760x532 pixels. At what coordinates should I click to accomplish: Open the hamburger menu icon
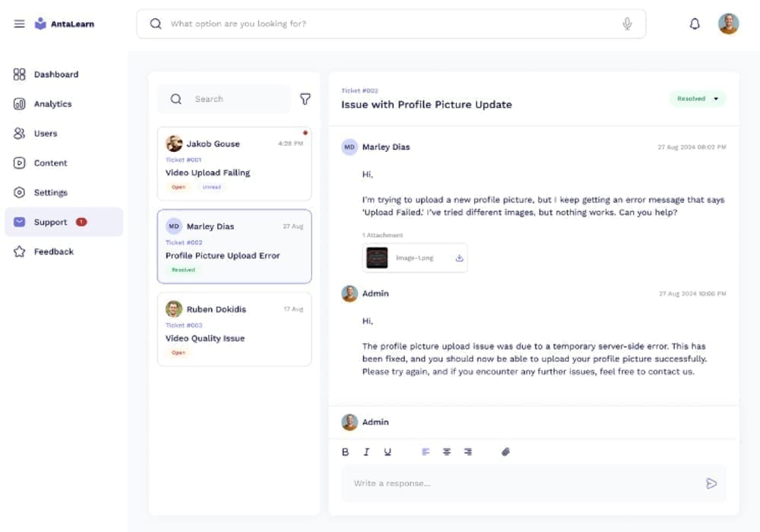pos(20,24)
